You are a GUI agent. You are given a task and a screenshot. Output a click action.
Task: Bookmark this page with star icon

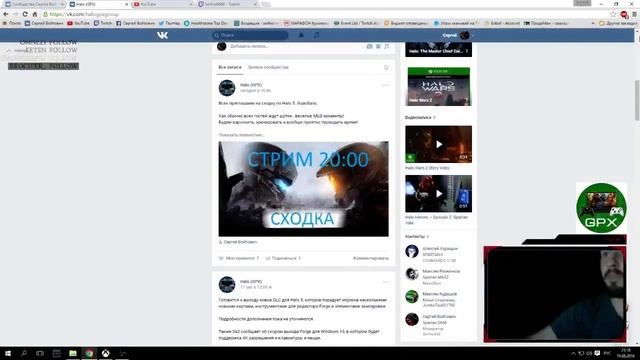click(x=613, y=14)
